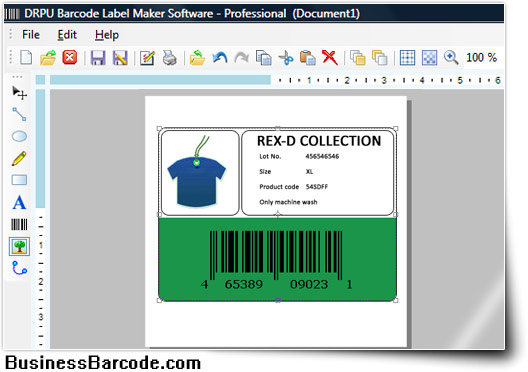Image resolution: width=528 pixels, height=372 pixels.
Task: Pick the pencil drawing tool
Action: coord(19,159)
